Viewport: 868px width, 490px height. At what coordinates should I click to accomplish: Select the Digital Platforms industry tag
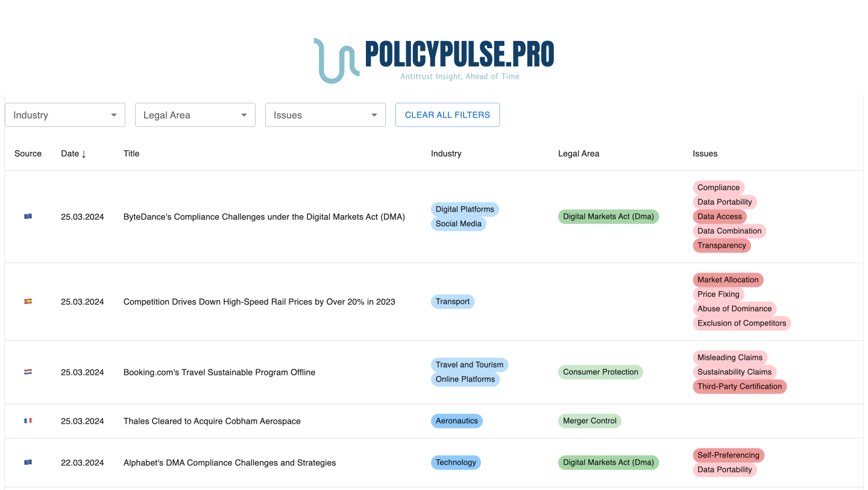(465, 210)
